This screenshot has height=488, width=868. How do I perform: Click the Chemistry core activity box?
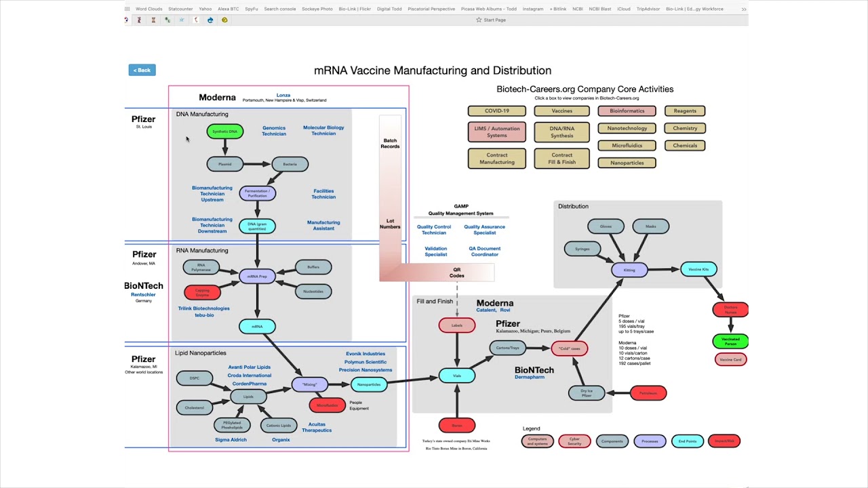[685, 128]
